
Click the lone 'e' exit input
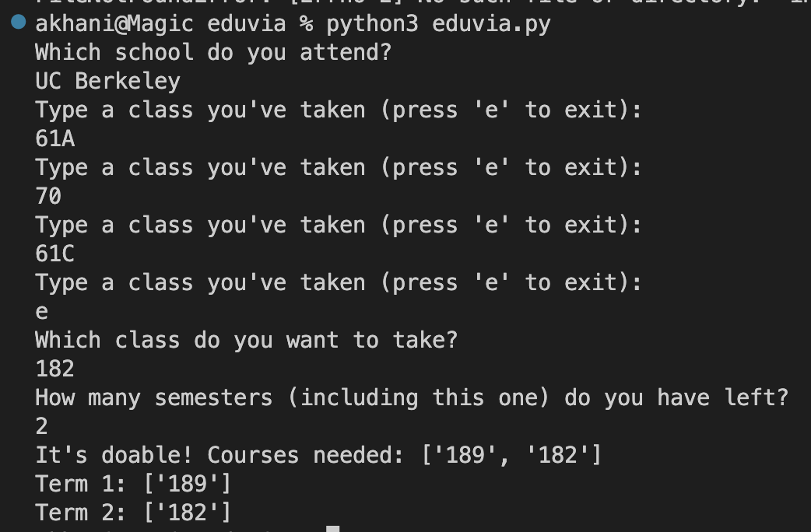click(42, 312)
